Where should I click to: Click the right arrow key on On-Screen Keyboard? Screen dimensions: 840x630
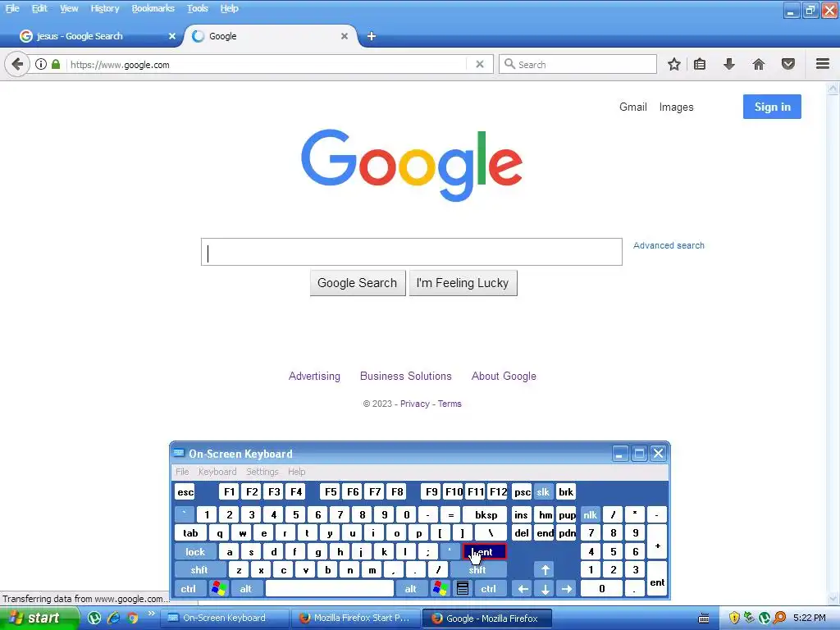567,589
